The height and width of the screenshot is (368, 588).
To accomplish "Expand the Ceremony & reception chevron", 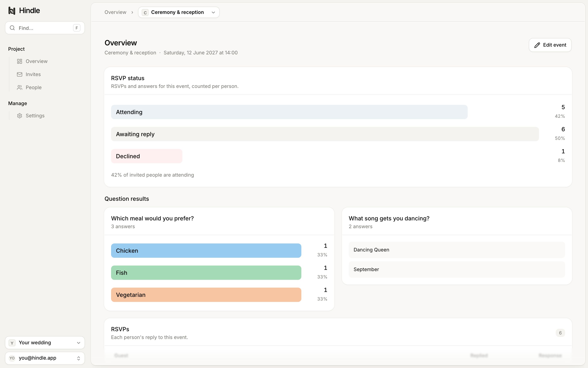I will click(213, 12).
